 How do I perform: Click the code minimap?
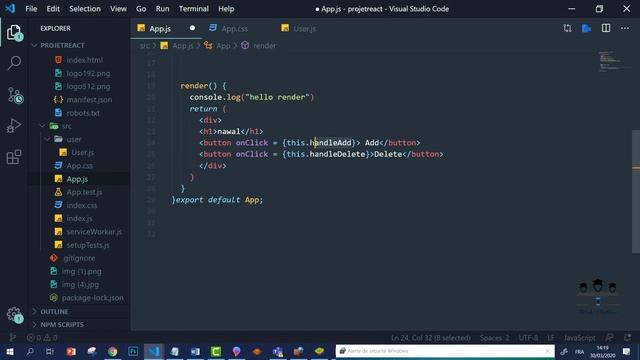(x=609, y=62)
